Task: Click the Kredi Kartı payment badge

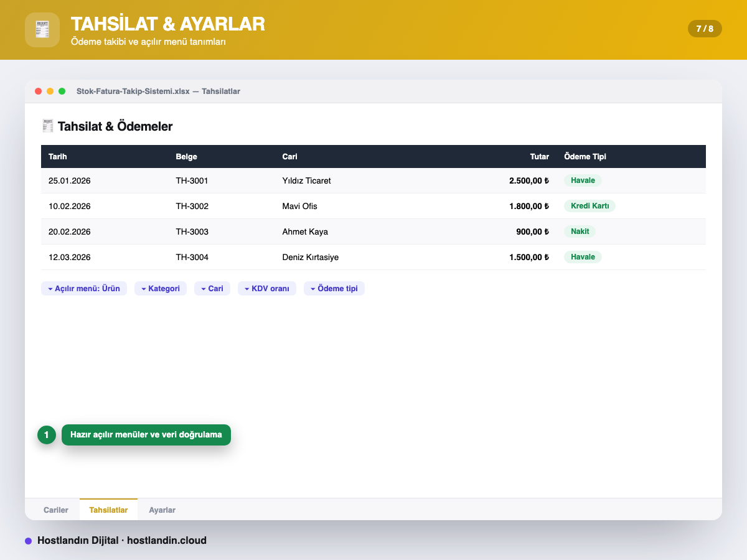Action: click(590, 206)
